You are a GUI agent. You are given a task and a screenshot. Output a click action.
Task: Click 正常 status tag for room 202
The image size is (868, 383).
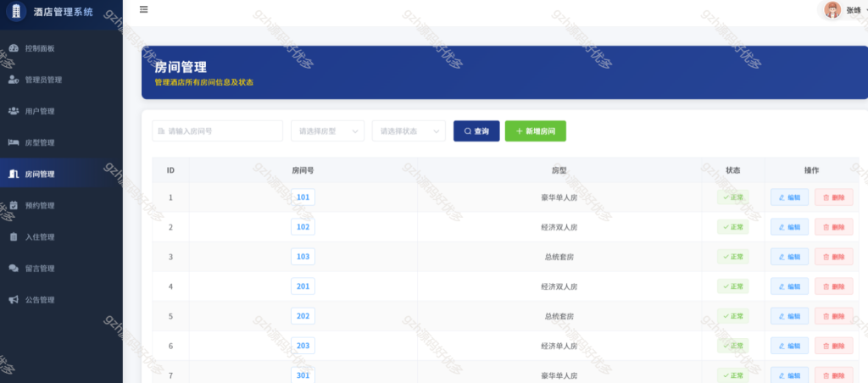tap(733, 316)
